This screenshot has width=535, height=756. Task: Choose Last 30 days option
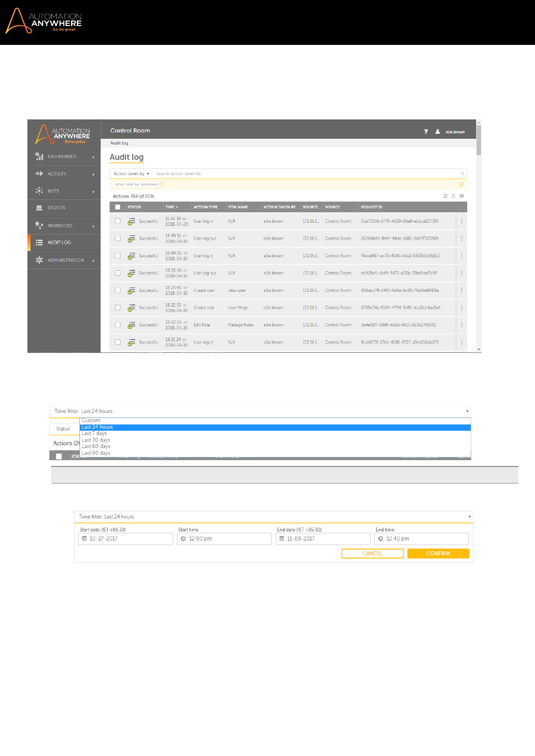click(x=275, y=440)
